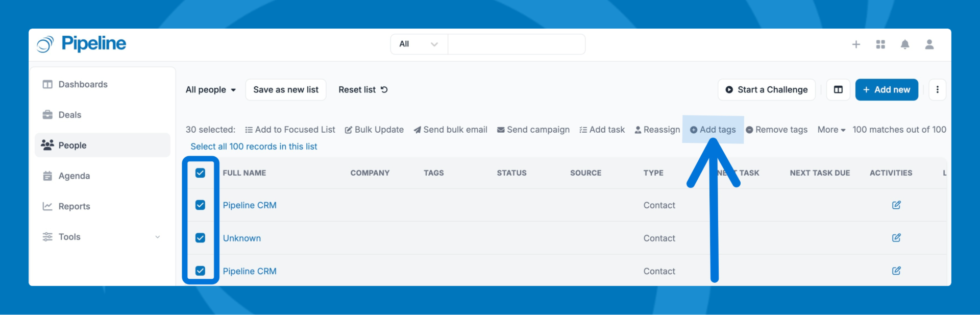
Task: Uncheck the Unknown row checkbox
Action: coord(200,238)
